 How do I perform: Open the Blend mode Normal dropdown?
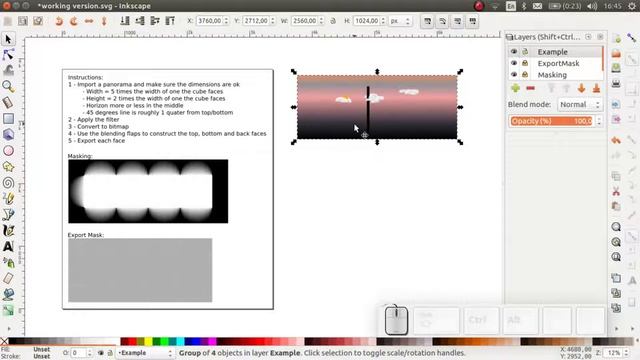pos(580,104)
